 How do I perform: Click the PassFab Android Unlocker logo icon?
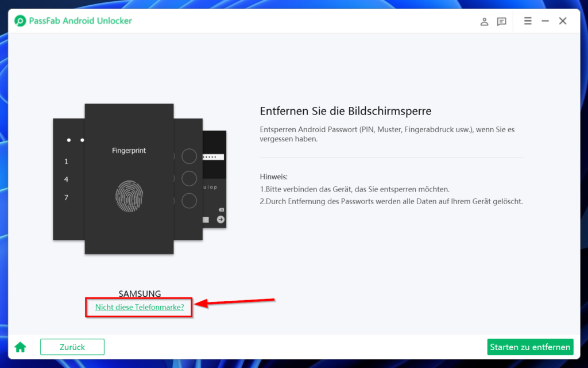(20, 21)
